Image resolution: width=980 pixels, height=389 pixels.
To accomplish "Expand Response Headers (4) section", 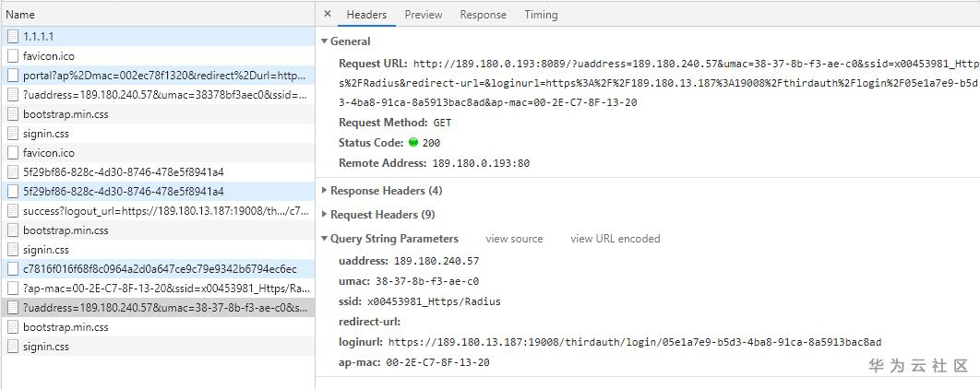I will pos(324,191).
